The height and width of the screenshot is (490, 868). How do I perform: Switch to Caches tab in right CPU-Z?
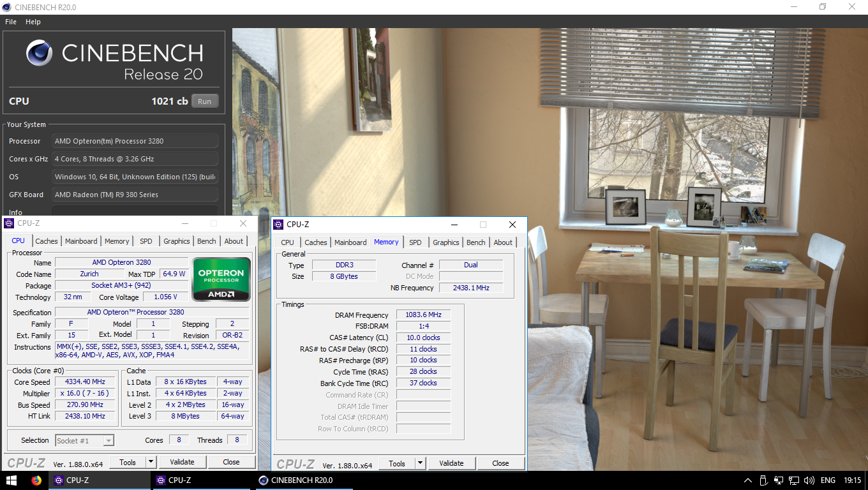315,242
